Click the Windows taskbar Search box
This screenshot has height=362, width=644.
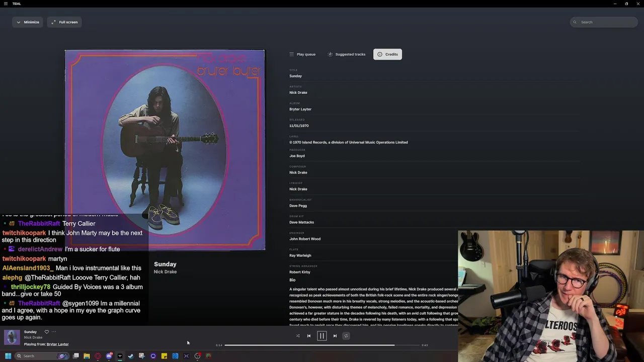[41, 356]
